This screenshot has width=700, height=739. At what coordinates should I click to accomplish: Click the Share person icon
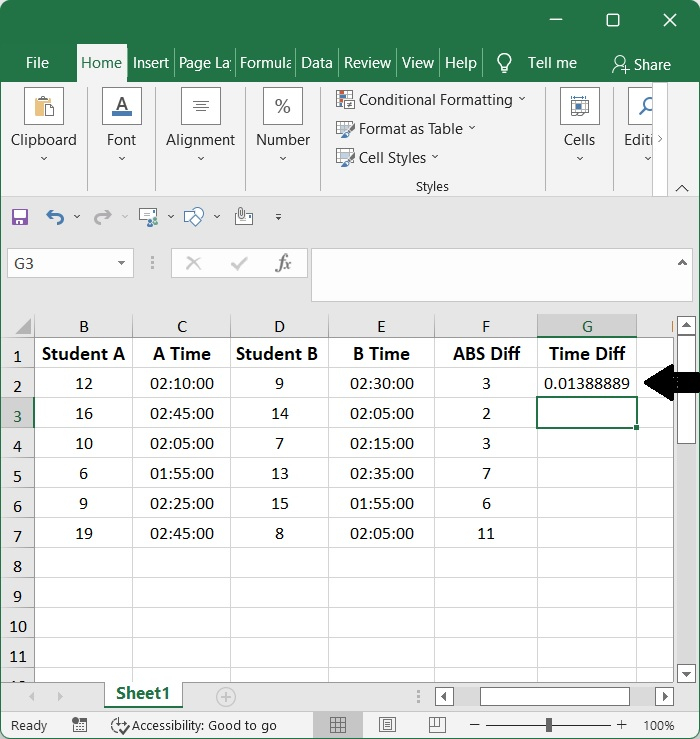(620, 64)
